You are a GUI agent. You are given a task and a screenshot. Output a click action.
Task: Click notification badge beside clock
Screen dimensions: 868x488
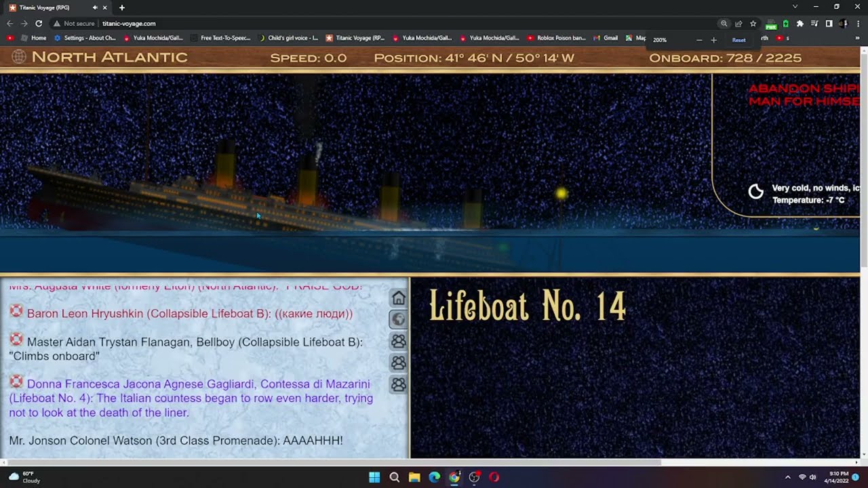856,477
